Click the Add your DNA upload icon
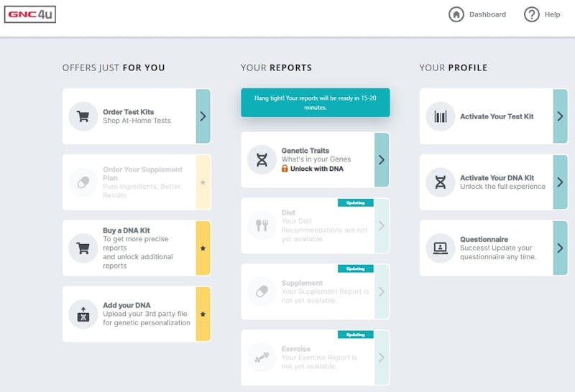The height and width of the screenshot is (392, 575). (83, 314)
